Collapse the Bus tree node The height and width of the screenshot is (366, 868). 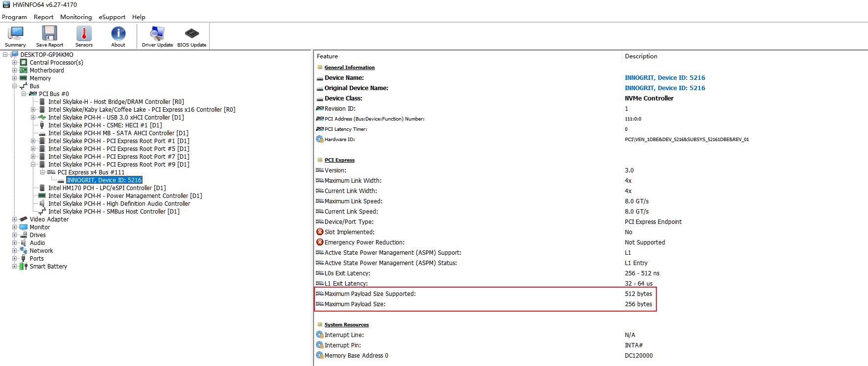click(x=14, y=86)
